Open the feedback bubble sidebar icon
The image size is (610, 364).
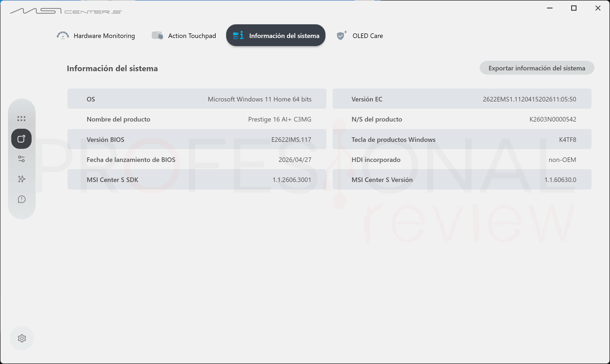(x=21, y=199)
